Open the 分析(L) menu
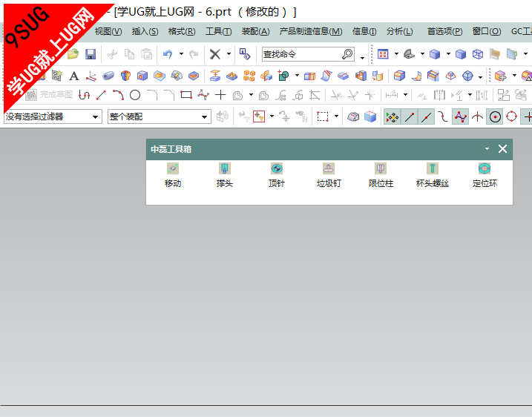This screenshot has height=417, width=532. 400,32
